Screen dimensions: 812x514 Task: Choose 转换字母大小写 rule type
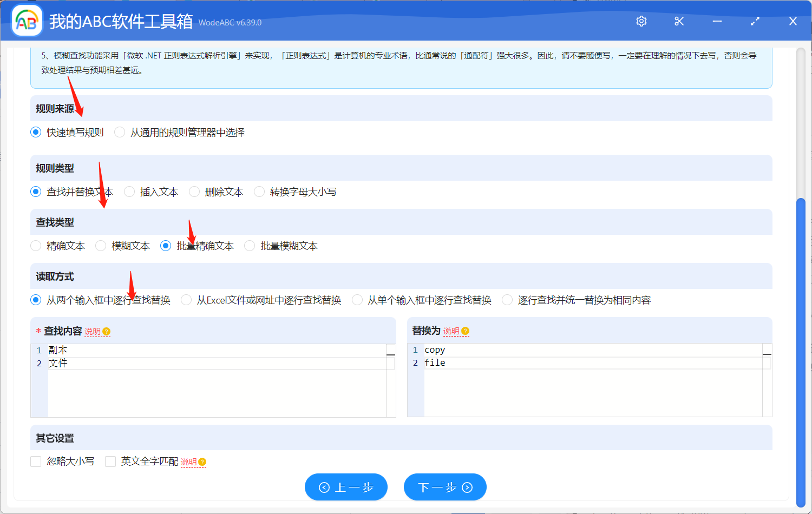coord(259,191)
